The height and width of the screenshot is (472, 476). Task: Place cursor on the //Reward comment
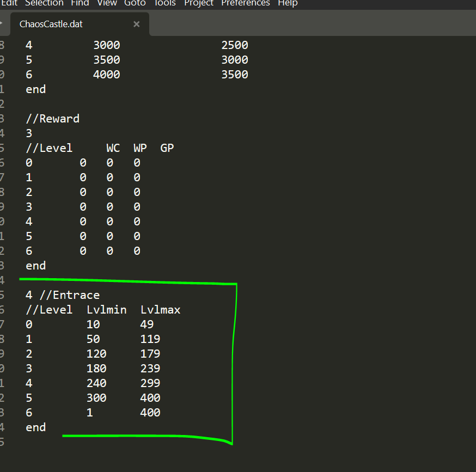[x=52, y=119]
